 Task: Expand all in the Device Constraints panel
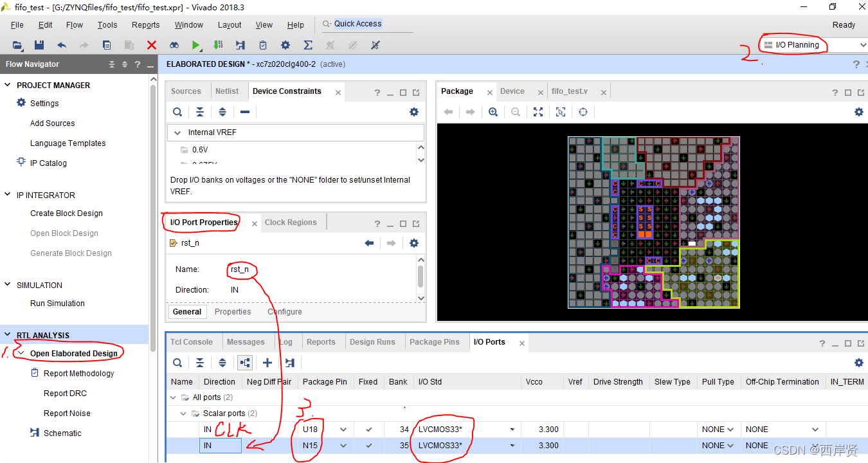point(222,112)
